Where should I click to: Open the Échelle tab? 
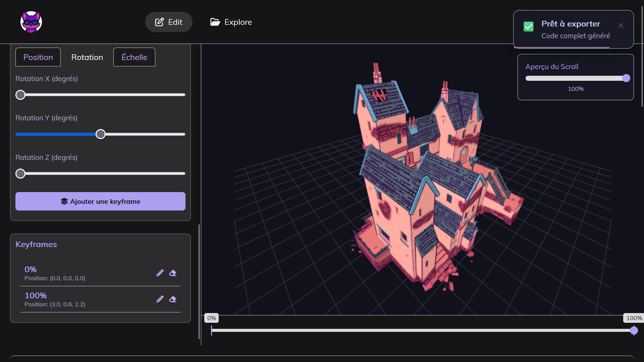tap(134, 57)
